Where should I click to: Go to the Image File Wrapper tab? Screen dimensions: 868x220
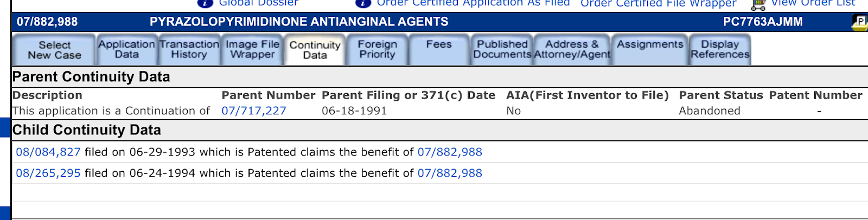(x=252, y=49)
